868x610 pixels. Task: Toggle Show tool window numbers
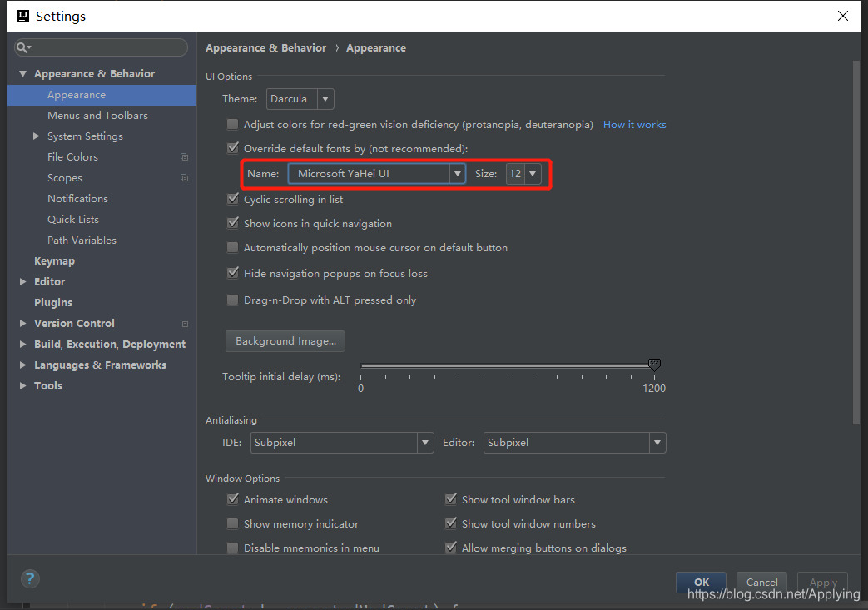450,523
